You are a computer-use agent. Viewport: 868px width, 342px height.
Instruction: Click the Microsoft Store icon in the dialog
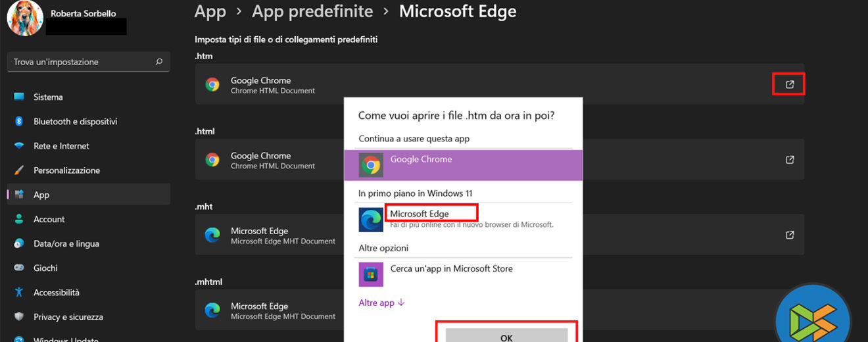click(371, 274)
